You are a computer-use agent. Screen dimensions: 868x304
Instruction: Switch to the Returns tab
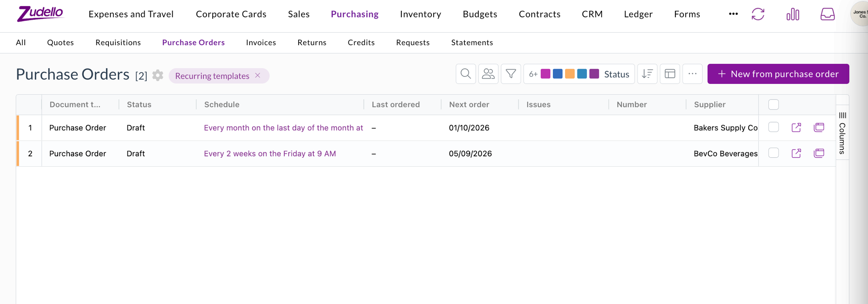click(312, 42)
